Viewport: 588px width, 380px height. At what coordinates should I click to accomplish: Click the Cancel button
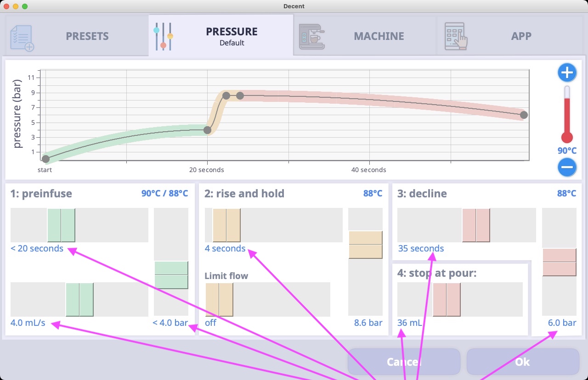(404, 362)
